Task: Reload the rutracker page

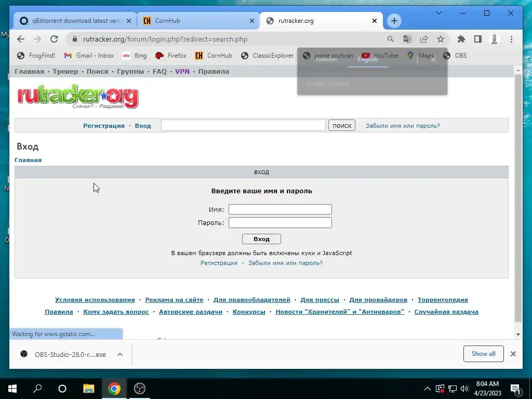Action: (x=54, y=39)
